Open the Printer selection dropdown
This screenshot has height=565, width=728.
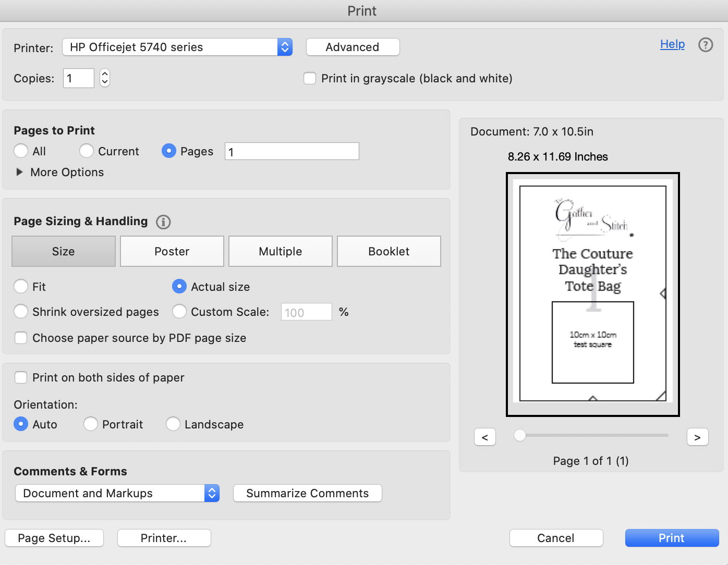(177, 47)
